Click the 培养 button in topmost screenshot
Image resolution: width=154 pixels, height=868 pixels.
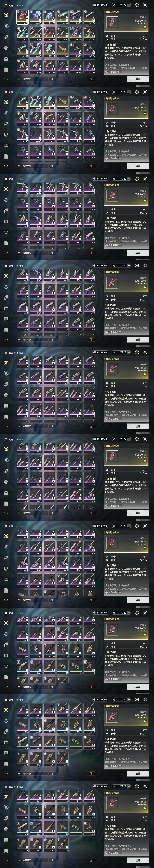click(138, 79)
